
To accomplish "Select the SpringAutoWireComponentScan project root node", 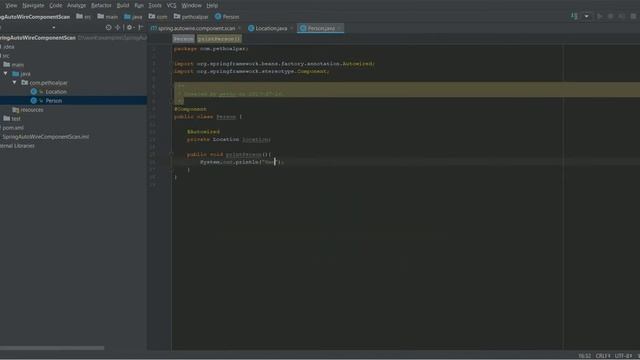I will point(38,38).
